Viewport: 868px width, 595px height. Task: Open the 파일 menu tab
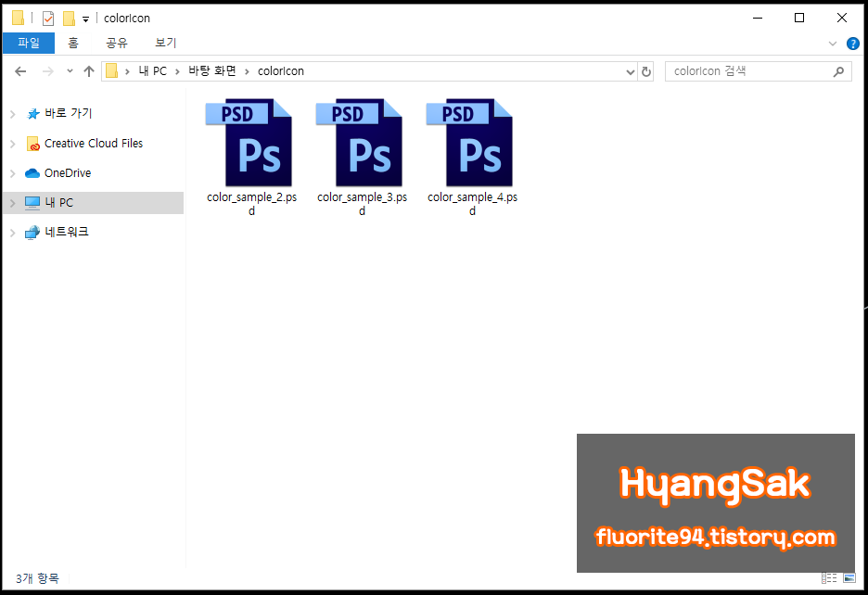[28, 43]
